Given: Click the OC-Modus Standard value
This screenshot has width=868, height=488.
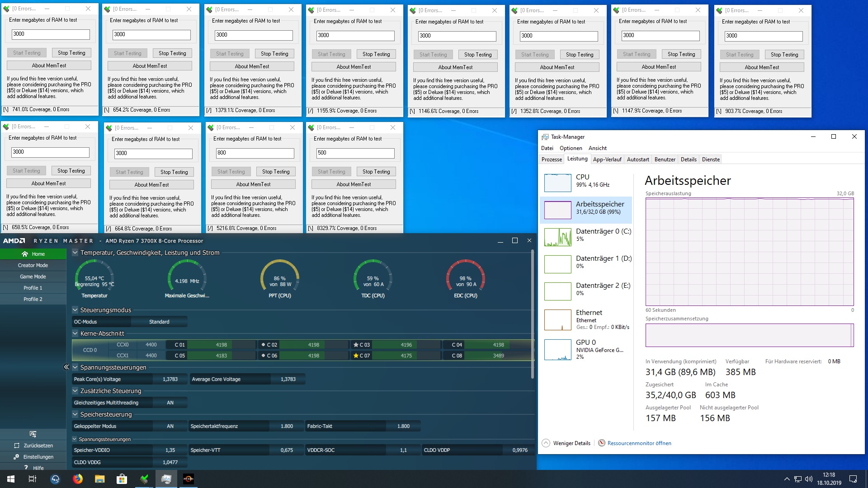Looking at the screenshot, I should (x=159, y=322).
